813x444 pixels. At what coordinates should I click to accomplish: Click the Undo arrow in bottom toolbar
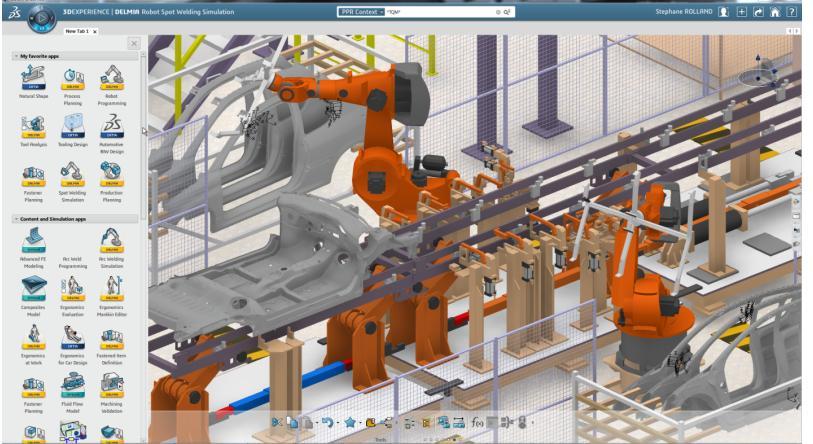327,423
